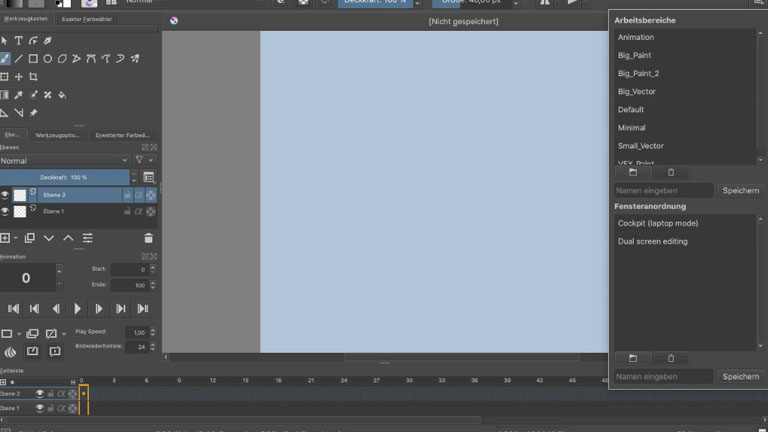Expand the layer filter dropdown
Image resolution: width=768 pixels, height=432 pixels.
pyautogui.click(x=145, y=160)
